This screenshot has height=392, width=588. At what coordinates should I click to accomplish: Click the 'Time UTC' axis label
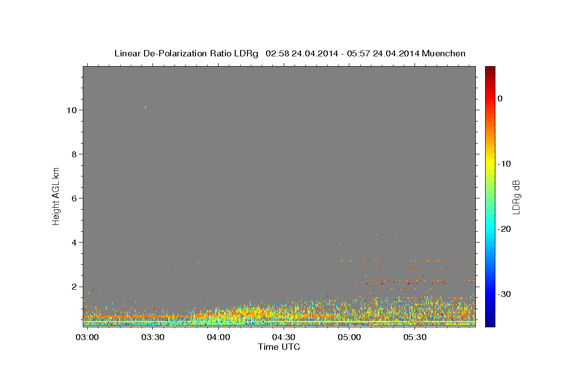279,347
